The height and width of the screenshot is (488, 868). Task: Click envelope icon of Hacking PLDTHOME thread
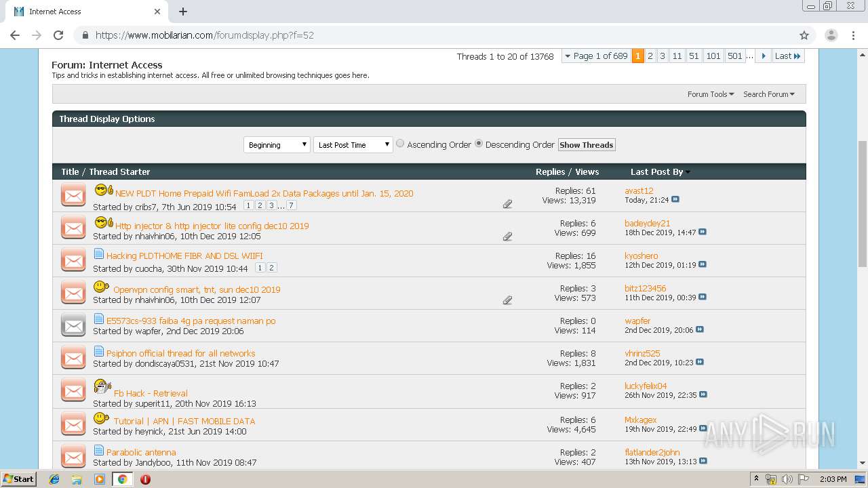pos(73,260)
